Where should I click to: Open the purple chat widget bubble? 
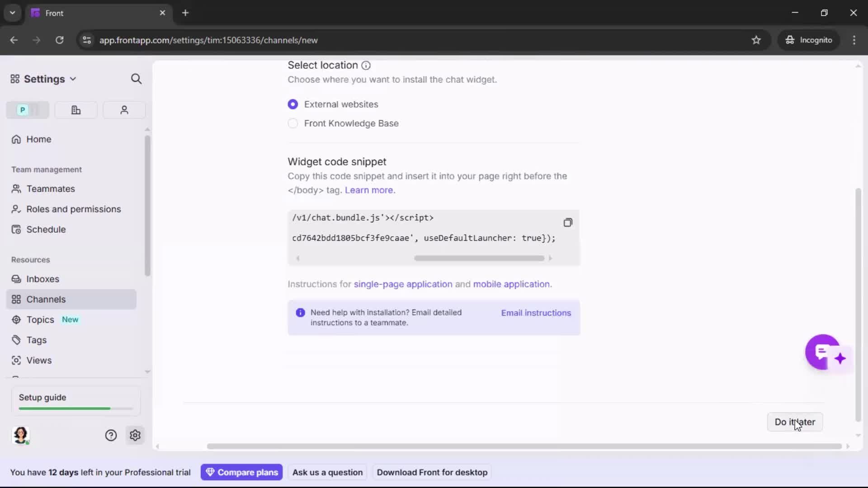[823, 352]
